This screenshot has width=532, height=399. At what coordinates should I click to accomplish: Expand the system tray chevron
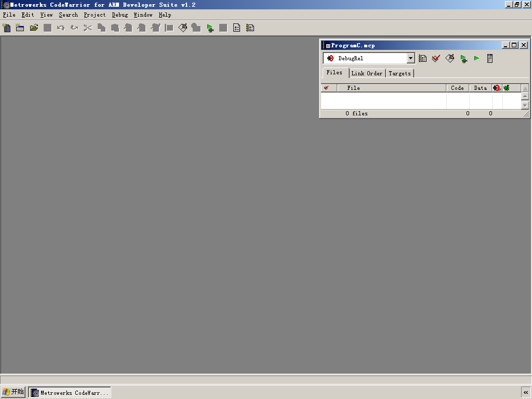click(526, 392)
